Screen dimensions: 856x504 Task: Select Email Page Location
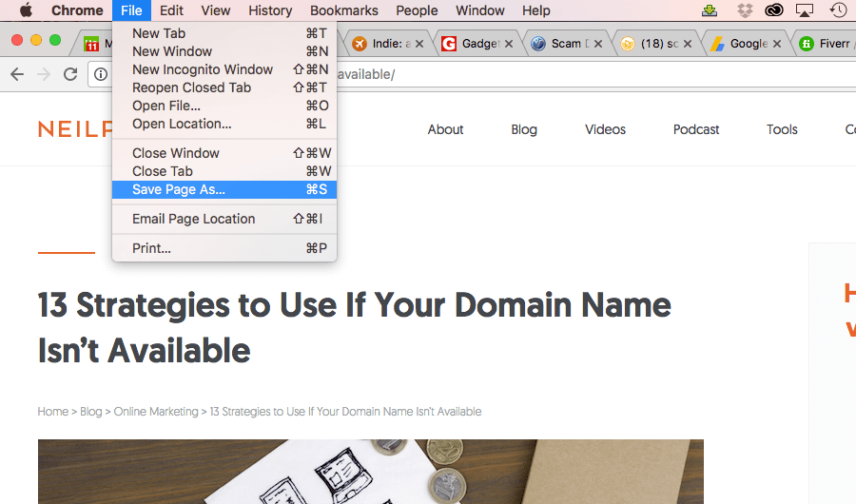(x=224, y=219)
